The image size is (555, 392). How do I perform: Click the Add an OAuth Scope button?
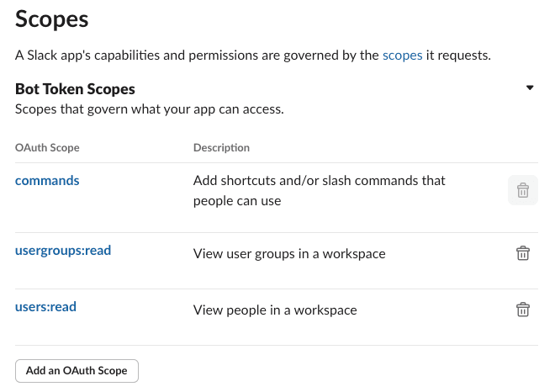(x=77, y=371)
